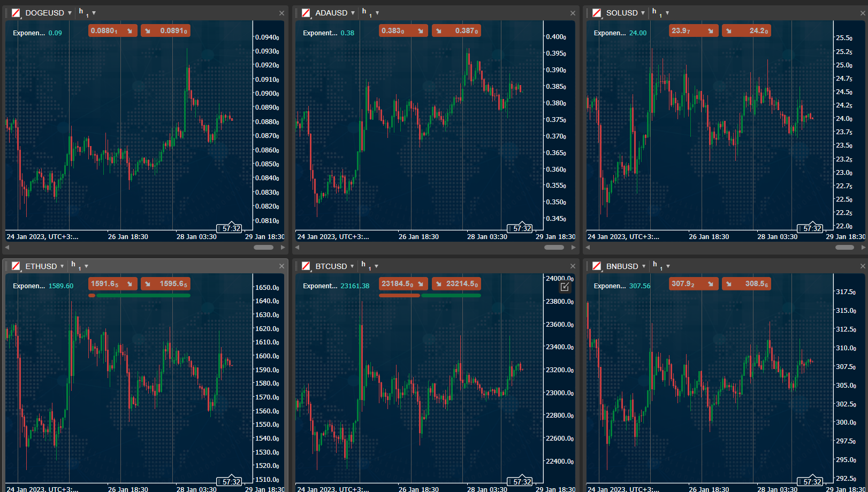Select the Exponen... 24.00 indicator on SOLUSD
The image size is (868, 492).
(620, 33)
